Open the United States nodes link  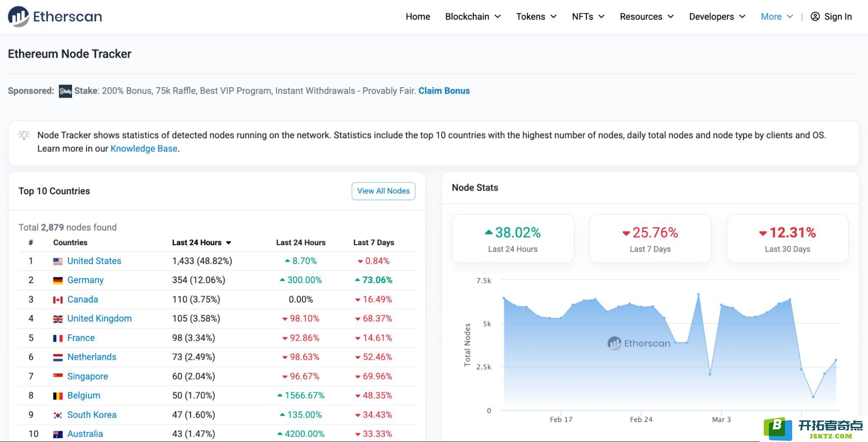(94, 261)
